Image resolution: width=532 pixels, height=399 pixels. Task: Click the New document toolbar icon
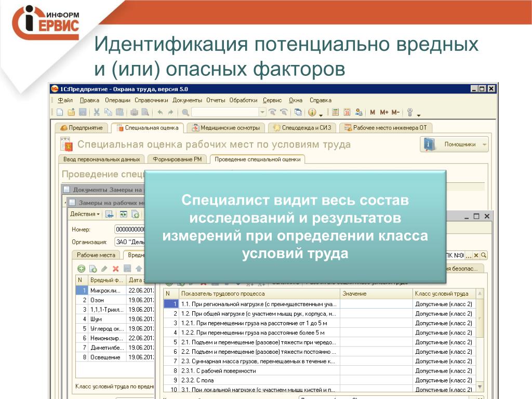(60, 112)
